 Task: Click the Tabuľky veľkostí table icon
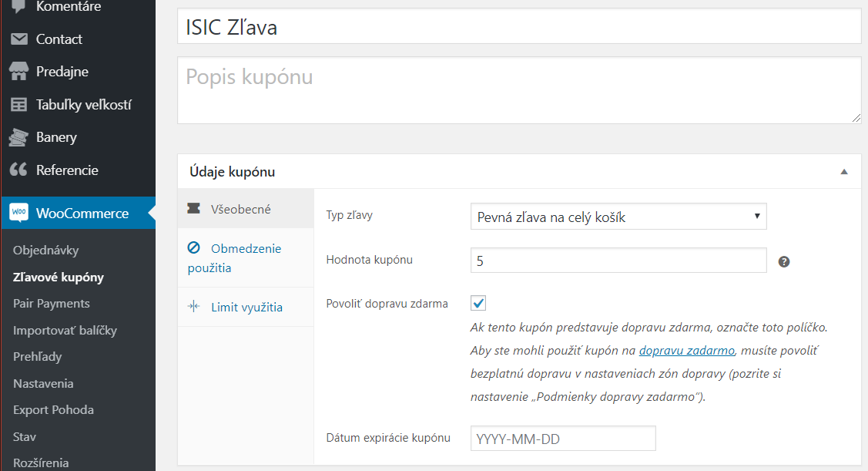(19, 105)
